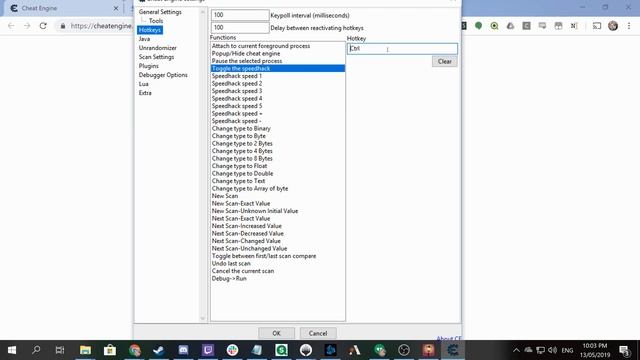Close the Cheat Engine browser tab
The height and width of the screenshot is (360, 640).
[116, 8]
